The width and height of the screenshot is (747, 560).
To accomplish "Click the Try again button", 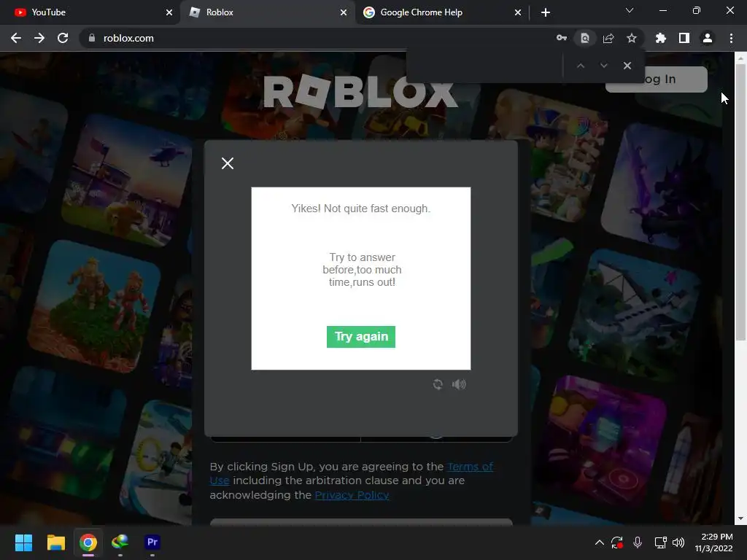I will point(360,337).
